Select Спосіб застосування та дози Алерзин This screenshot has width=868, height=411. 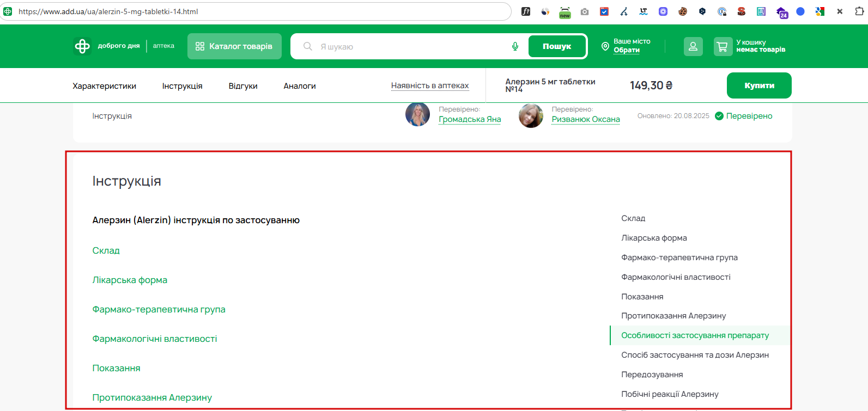coord(695,355)
